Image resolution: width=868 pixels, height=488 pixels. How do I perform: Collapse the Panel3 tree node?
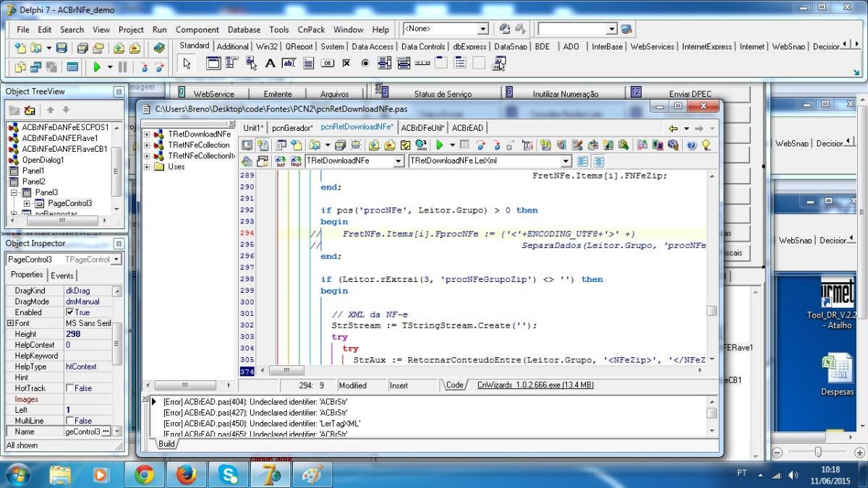tap(14, 193)
